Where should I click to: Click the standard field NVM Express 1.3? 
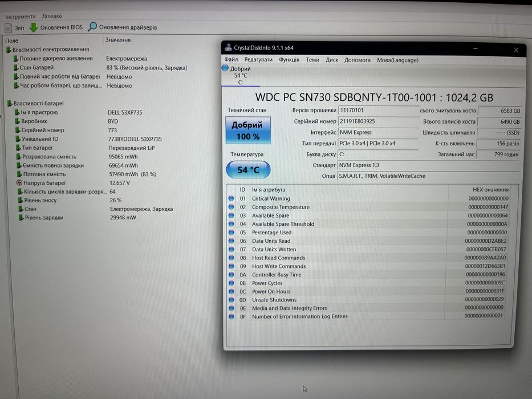(429, 165)
